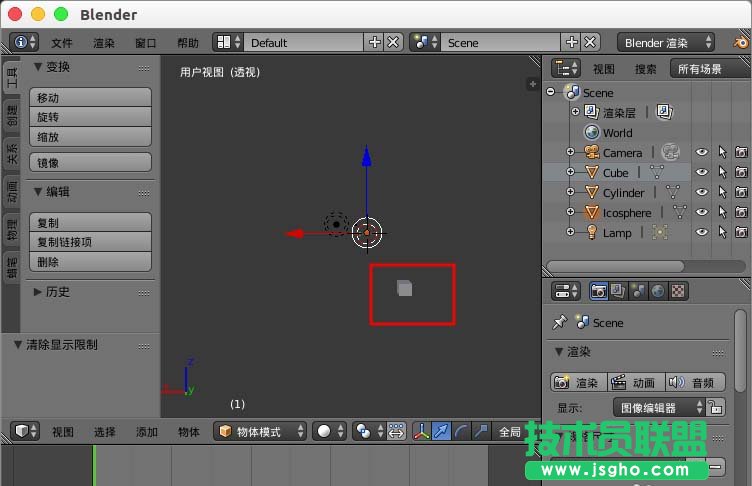The width and height of the screenshot is (752, 486).
Task: Open the 添加 menu in 3D view header
Action: pyautogui.click(x=146, y=432)
